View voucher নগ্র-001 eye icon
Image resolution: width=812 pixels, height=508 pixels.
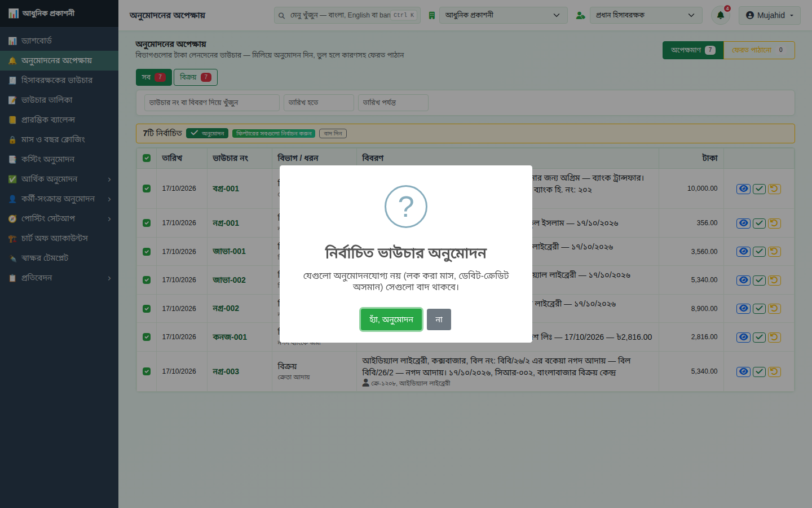[744, 223]
